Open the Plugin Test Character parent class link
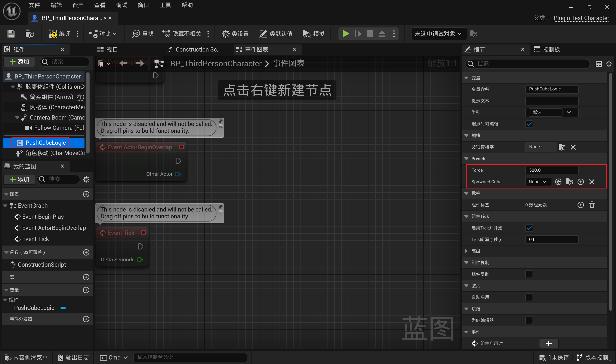The image size is (616, 364). click(581, 18)
